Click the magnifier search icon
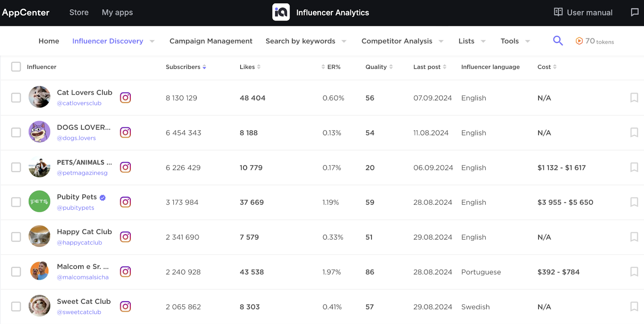This screenshot has width=644, height=324. (558, 41)
